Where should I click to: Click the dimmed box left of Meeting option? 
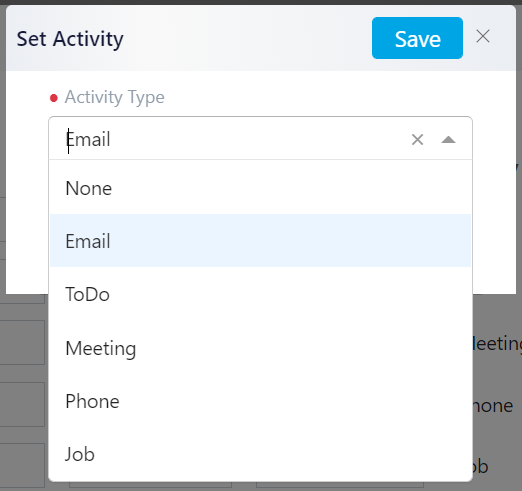22,343
